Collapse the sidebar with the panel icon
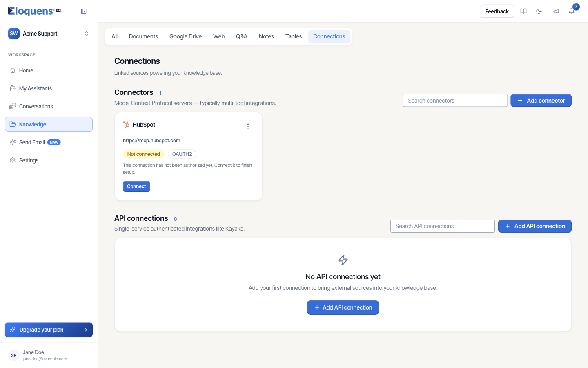Image resolution: width=588 pixels, height=368 pixels. [x=84, y=11]
